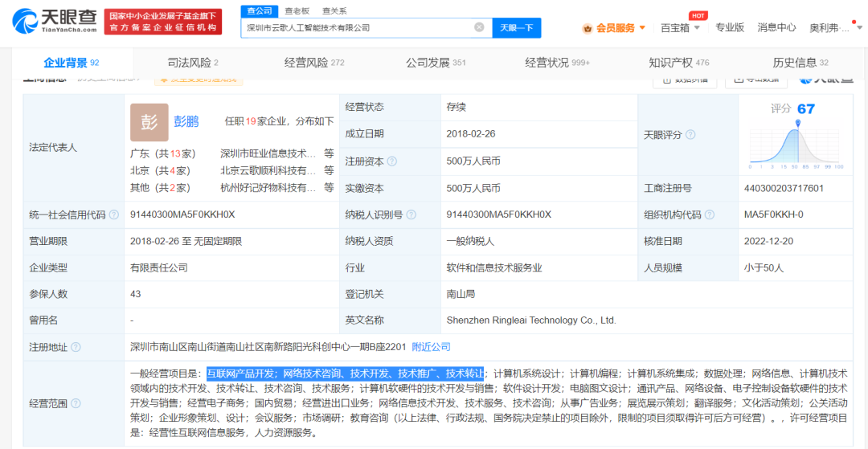Image resolution: width=868 pixels, height=449 pixels.
Task: Open the 知识产权 tab
Action: (x=678, y=63)
